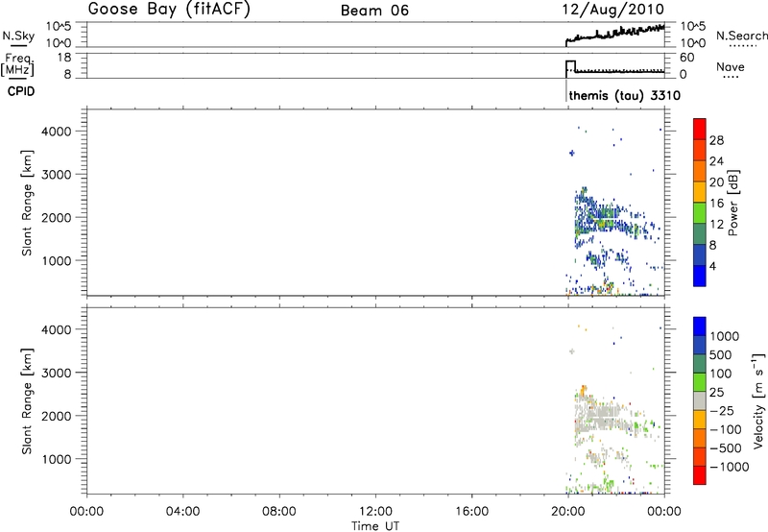Click the '3000' tick of the power panel

[57, 175]
